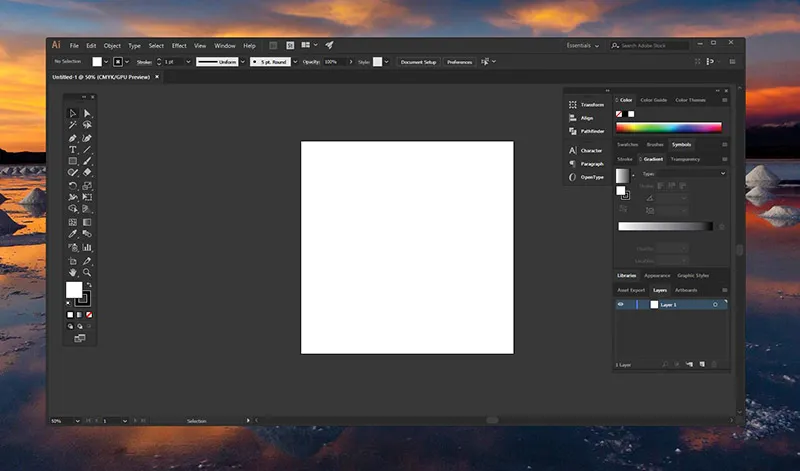Screen dimensions: 800x471
Task: Open the Effect menu
Action: [179, 45]
